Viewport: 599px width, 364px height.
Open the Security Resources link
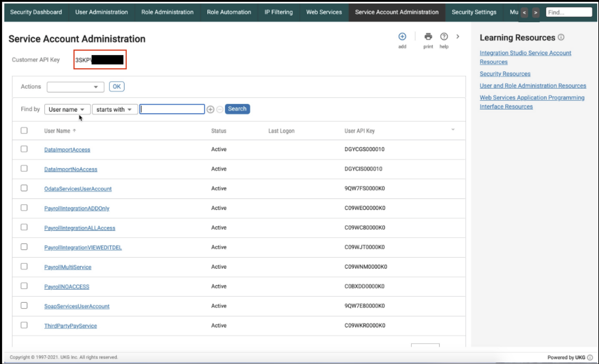coord(505,74)
